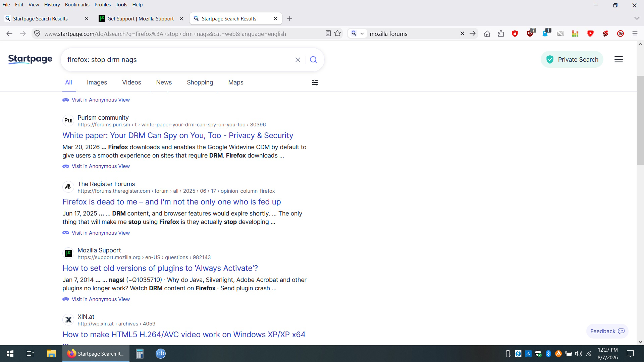Open the Firefox application hamburger menu

(635, 34)
